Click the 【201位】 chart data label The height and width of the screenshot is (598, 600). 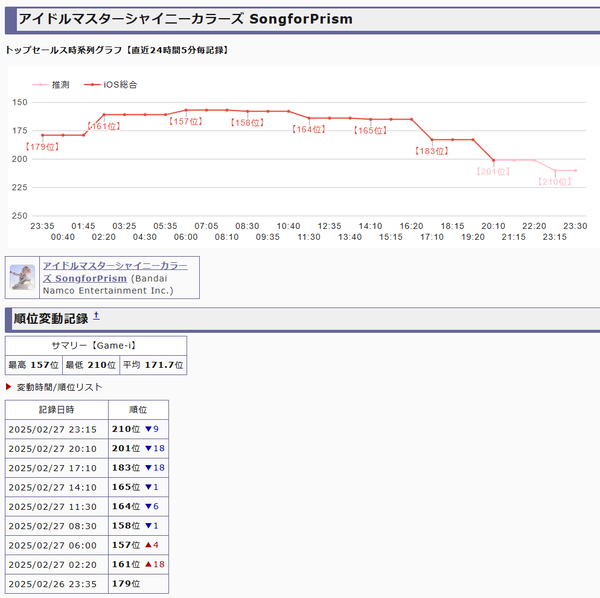(x=493, y=172)
